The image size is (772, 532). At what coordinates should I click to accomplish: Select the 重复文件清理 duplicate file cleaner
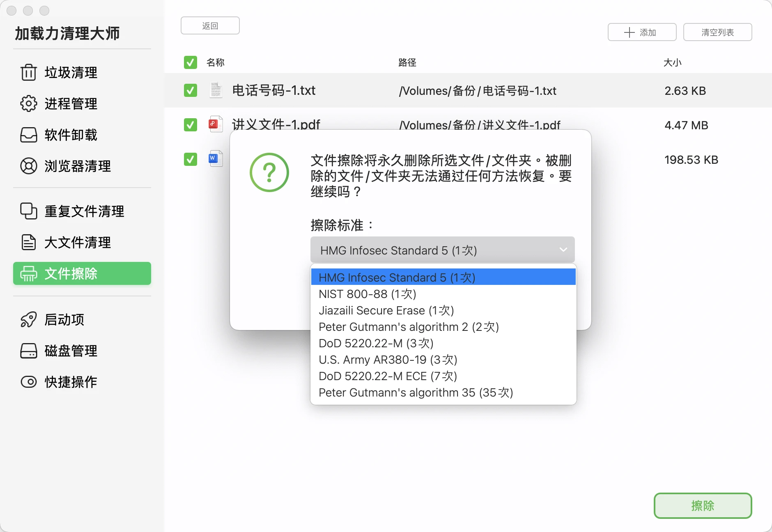[83, 211]
